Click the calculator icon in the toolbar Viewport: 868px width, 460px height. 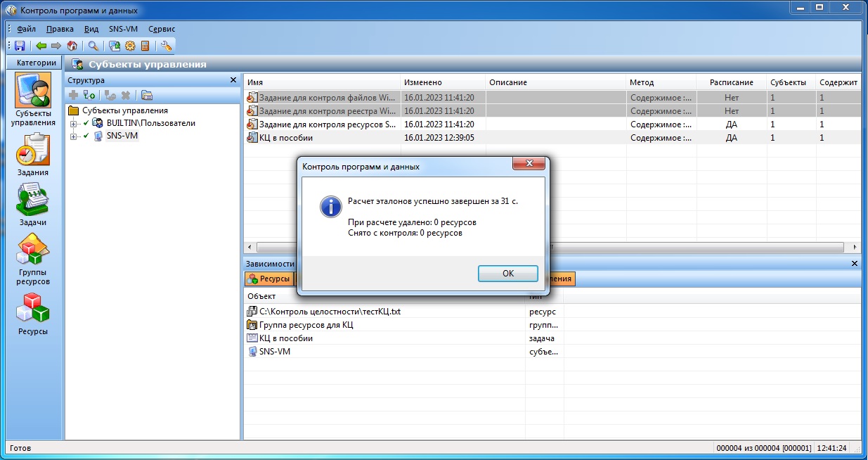point(145,46)
